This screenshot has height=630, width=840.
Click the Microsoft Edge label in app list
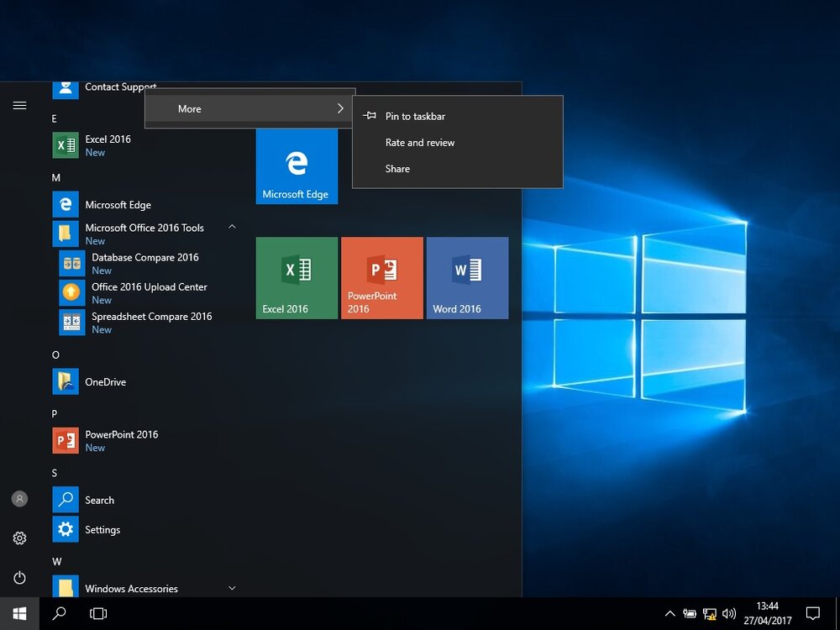pos(118,205)
